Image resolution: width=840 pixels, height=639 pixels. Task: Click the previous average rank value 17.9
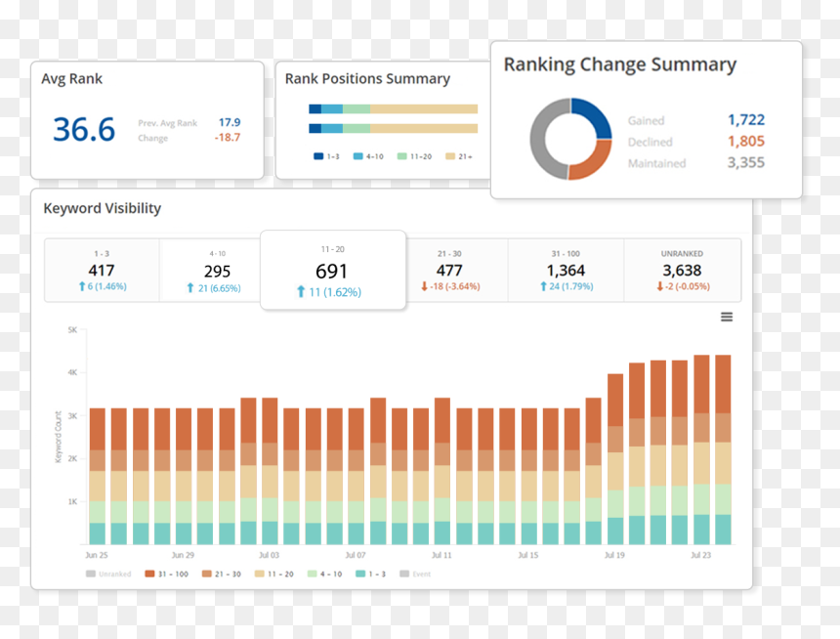[x=230, y=122]
